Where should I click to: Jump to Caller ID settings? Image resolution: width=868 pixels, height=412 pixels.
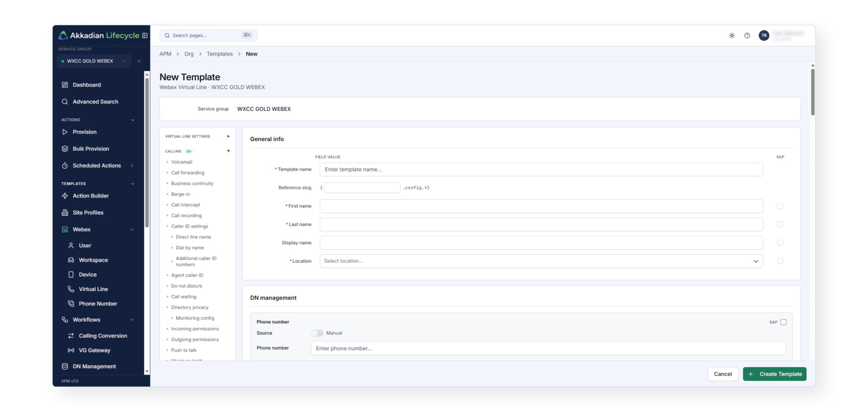coord(190,226)
